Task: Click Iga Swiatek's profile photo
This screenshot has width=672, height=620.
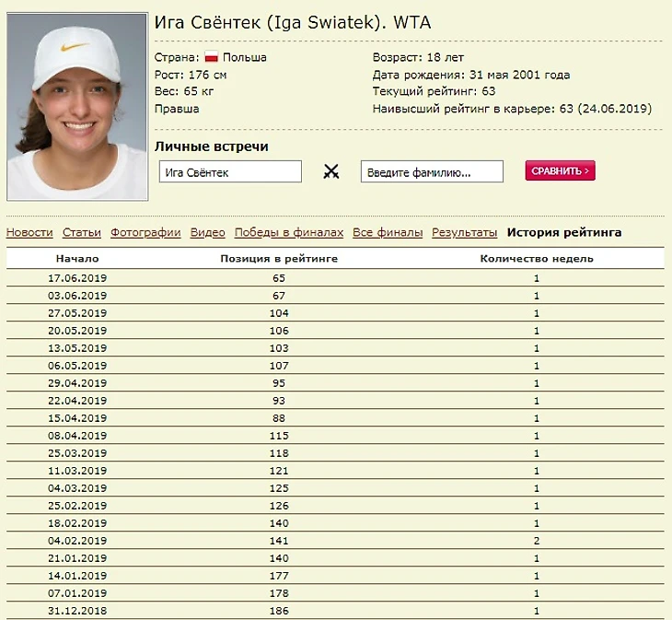Action: point(77,107)
